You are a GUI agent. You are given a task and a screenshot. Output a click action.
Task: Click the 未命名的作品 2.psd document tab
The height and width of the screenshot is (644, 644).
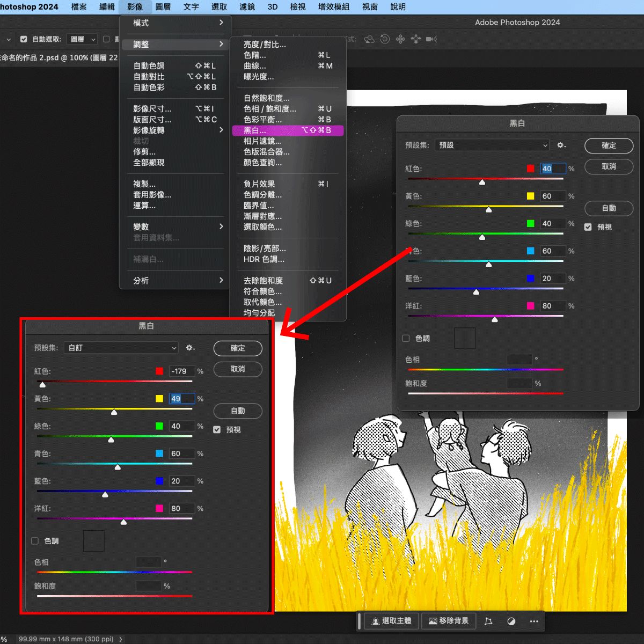point(59,57)
